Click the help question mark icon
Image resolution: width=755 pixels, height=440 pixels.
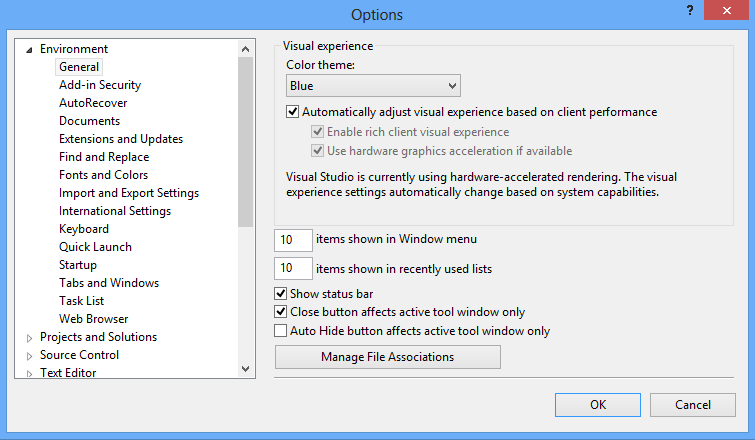click(690, 11)
